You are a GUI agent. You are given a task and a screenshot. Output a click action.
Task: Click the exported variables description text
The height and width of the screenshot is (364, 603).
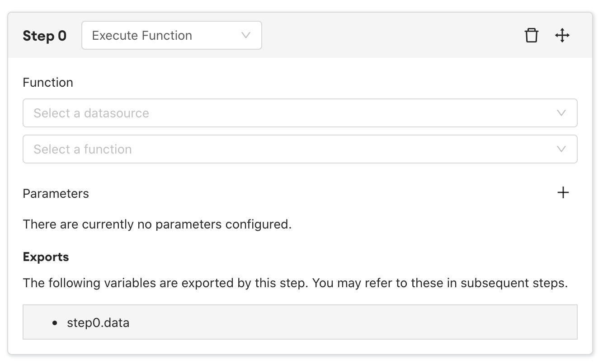pos(295,283)
